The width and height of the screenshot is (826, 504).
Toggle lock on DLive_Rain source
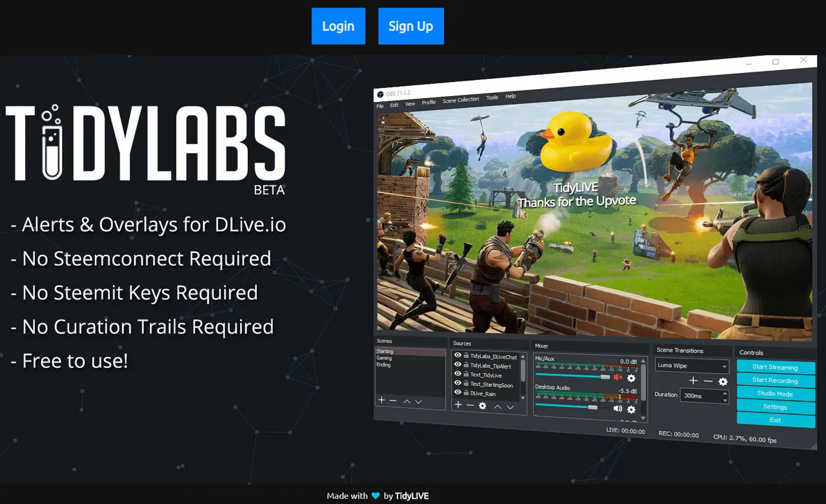click(x=466, y=392)
